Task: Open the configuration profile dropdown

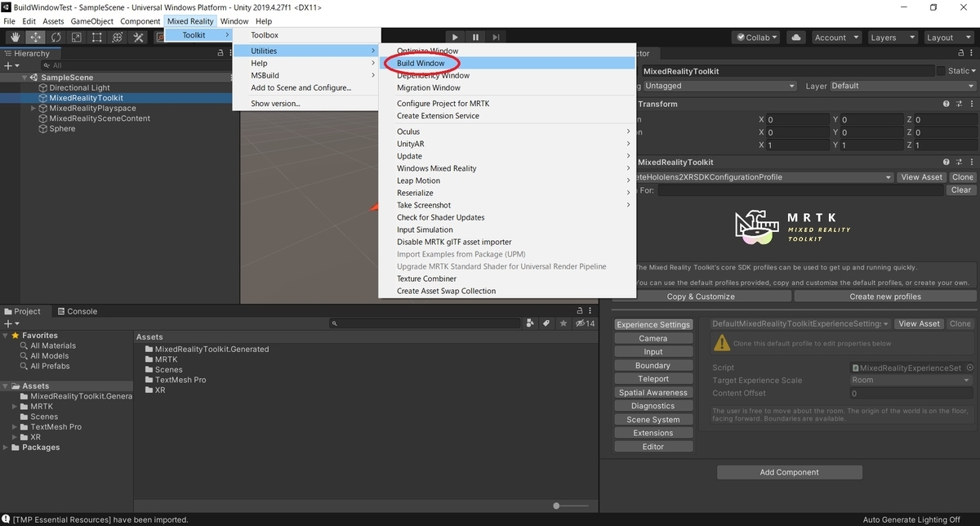Action: coord(764,177)
